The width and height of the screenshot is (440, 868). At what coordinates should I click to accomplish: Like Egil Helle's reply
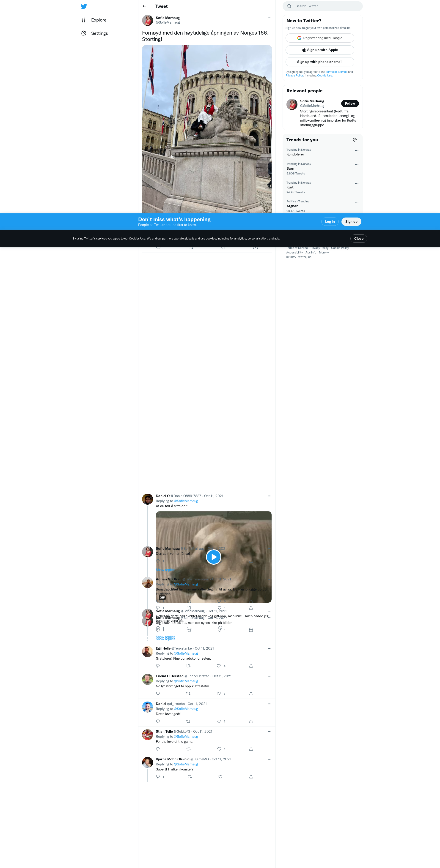click(x=219, y=666)
